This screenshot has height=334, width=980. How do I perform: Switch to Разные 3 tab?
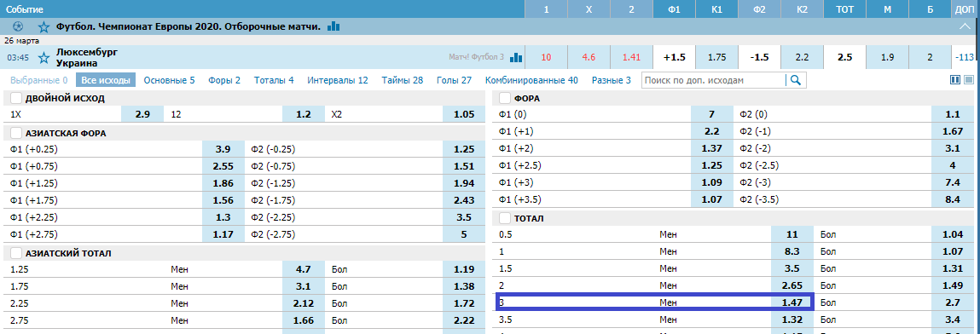[612, 80]
